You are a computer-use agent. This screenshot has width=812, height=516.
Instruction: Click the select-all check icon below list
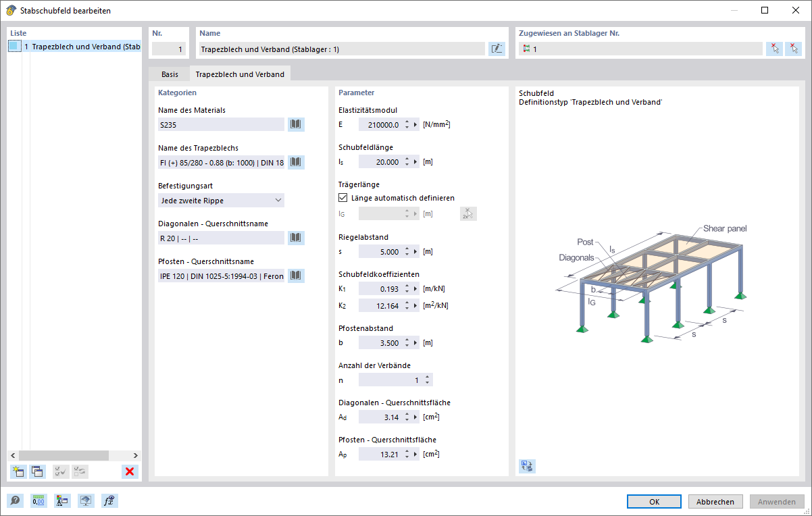coord(61,471)
